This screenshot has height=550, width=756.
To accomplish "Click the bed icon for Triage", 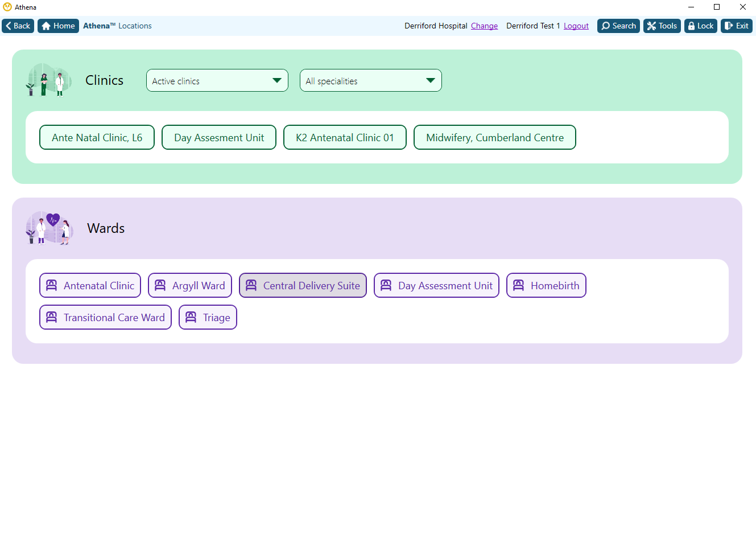I will click(x=191, y=317).
